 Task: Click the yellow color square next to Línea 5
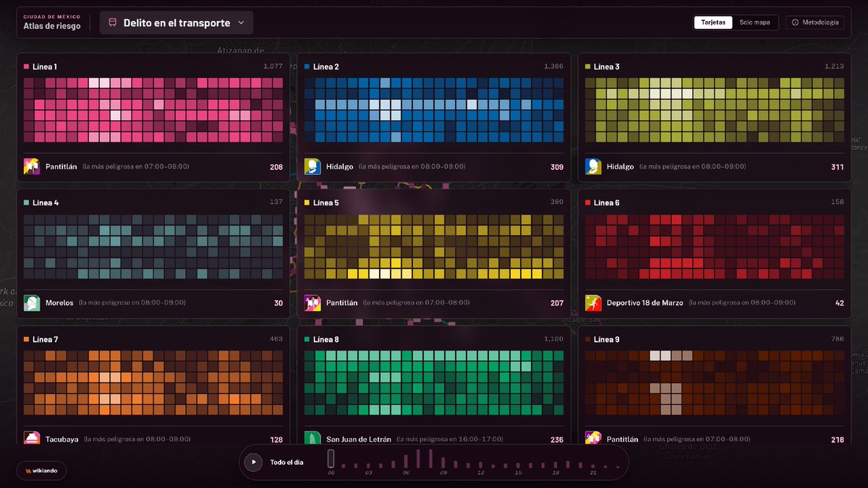pyautogui.click(x=307, y=203)
